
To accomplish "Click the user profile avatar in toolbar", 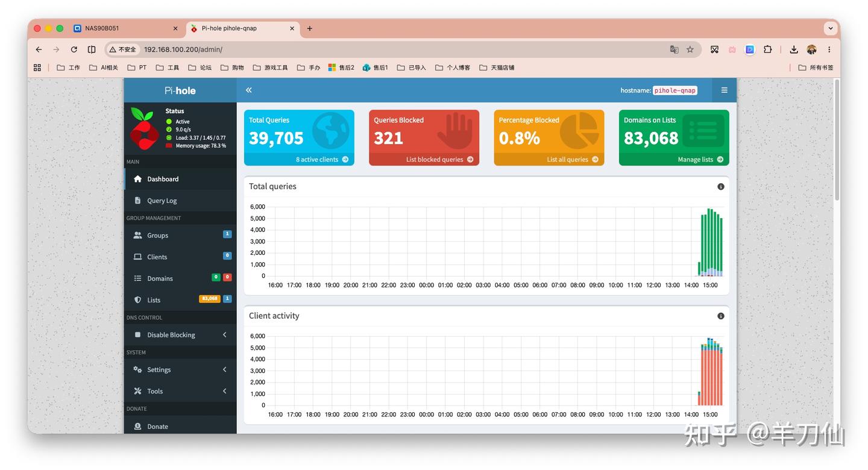I will click(811, 49).
